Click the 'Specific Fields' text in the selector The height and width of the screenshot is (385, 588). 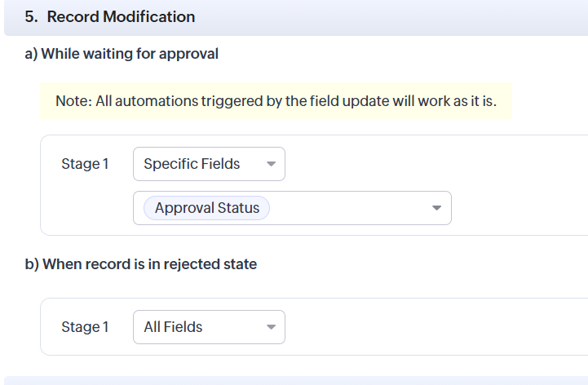[192, 164]
